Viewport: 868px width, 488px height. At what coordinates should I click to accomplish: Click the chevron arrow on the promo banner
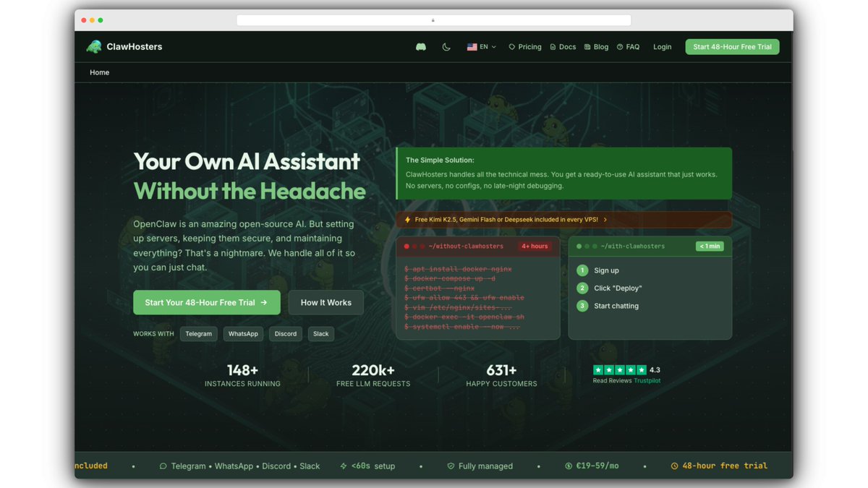(x=605, y=220)
